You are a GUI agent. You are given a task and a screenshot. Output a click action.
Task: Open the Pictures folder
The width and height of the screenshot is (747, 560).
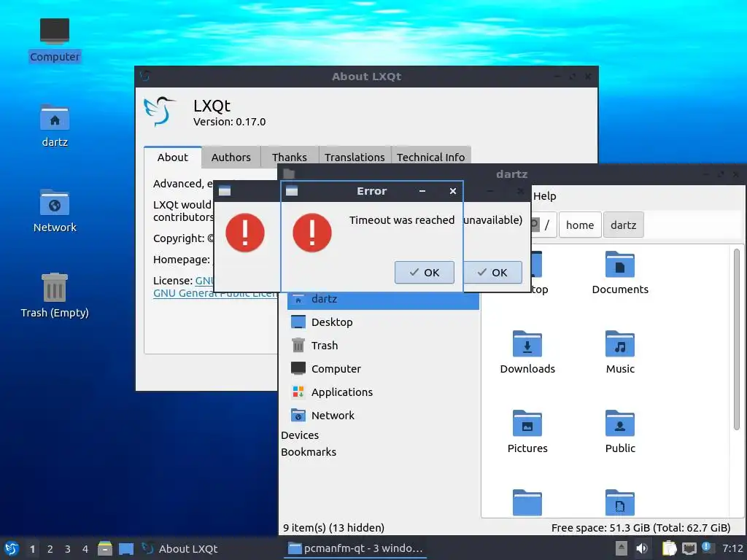coord(527,432)
